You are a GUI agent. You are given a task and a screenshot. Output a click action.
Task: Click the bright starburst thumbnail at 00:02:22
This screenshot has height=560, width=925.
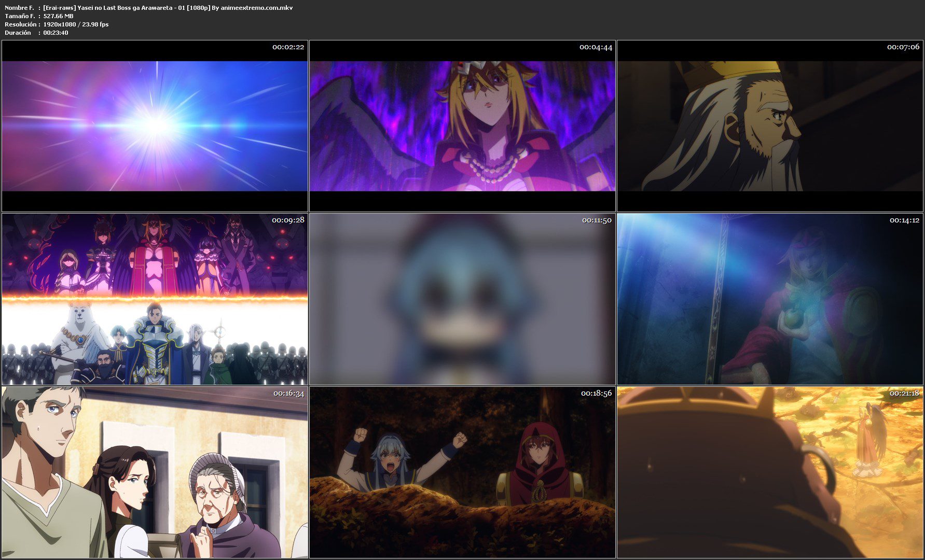click(155, 126)
